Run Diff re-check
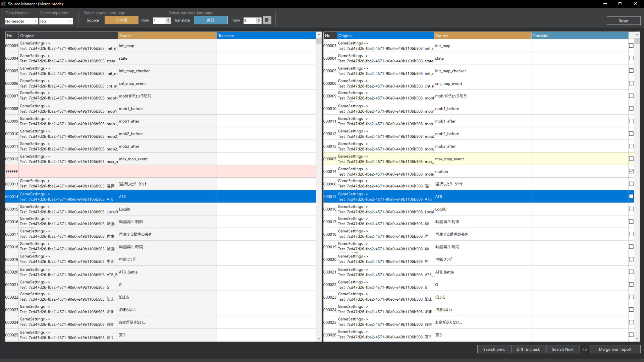Viewport: 644px width, 362px height. point(528,349)
